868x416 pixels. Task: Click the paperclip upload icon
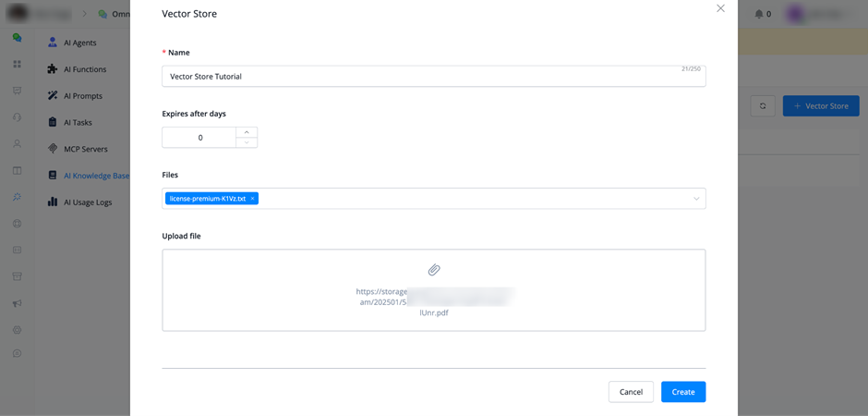434,270
